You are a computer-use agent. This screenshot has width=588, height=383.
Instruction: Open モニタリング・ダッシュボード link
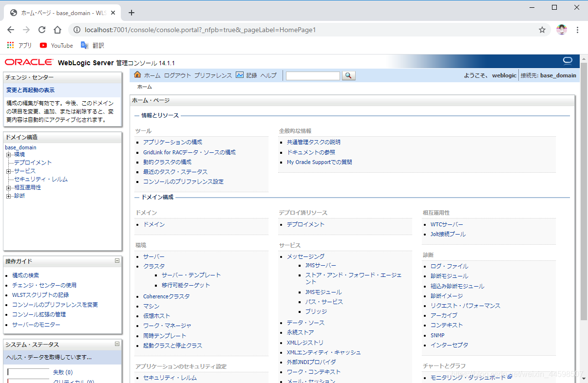(468, 377)
